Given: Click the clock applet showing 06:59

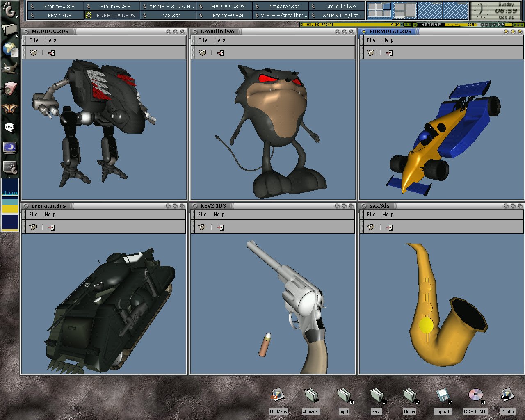Looking at the screenshot, I should [x=497, y=10].
